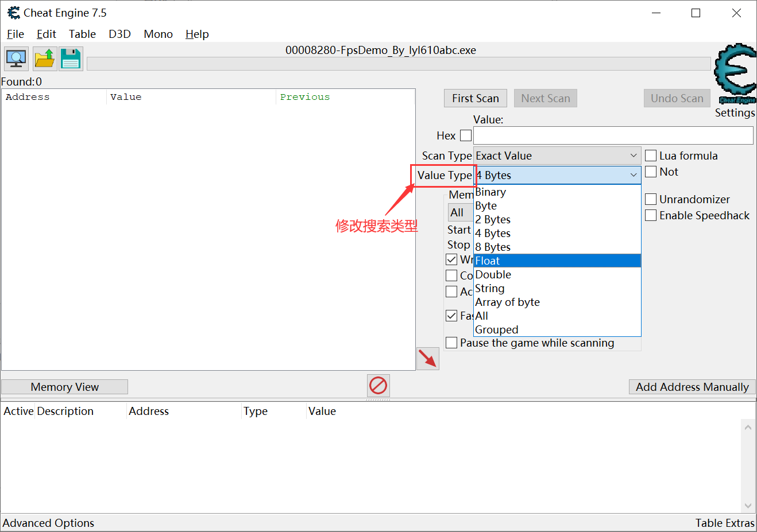
Task: Choose 2 Bytes value type option
Action: pos(557,219)
